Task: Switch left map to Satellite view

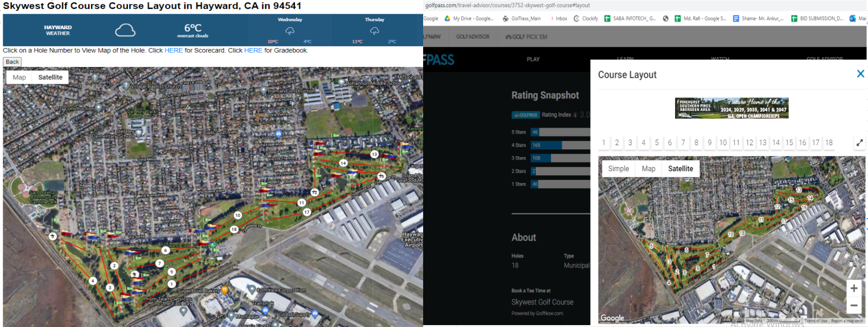Action: point(50,77)
